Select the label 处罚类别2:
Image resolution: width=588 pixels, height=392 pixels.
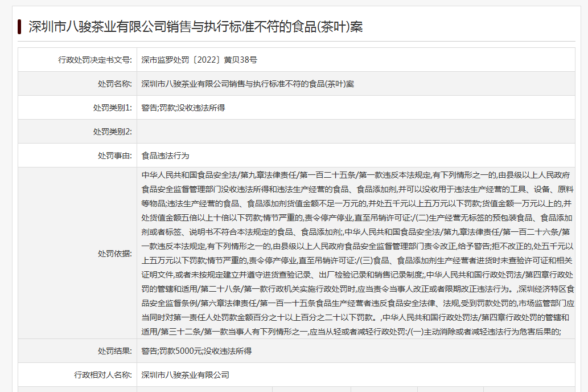(113, 132)
